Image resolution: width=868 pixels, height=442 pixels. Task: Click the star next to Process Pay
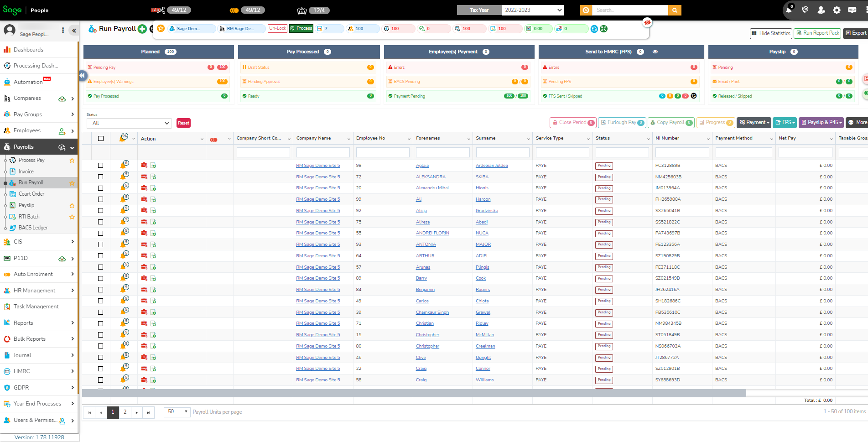(x=72, y=161)
